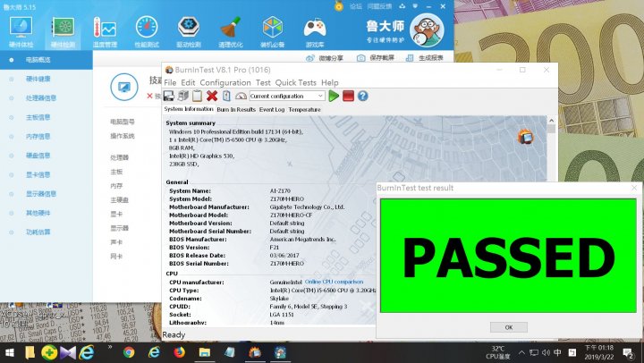
Task: Open 论坛 forum link in Ludashi title bar
Action: pos(356,6)
